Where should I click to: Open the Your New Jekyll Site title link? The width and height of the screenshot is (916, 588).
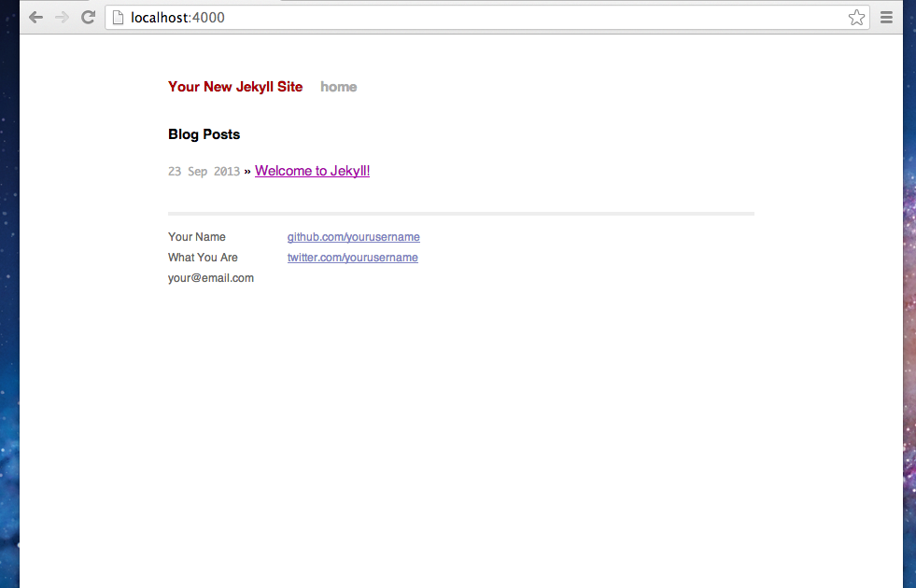point(235,87)
